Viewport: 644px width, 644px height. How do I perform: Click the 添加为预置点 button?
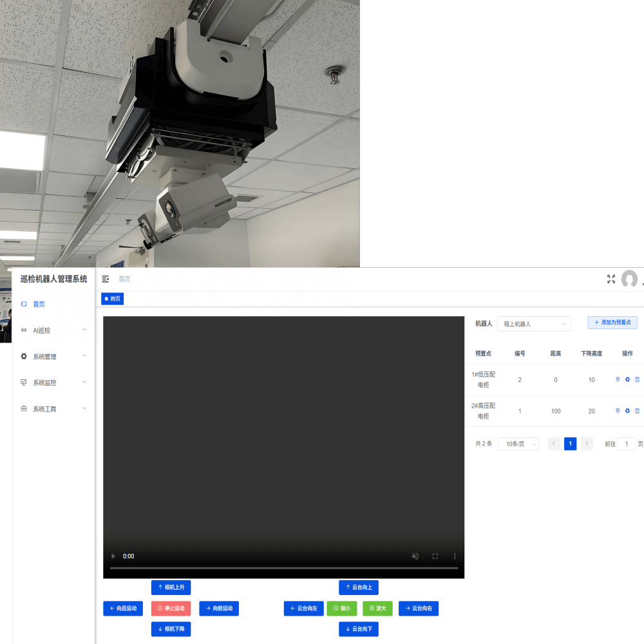click(x=612, y=322)
